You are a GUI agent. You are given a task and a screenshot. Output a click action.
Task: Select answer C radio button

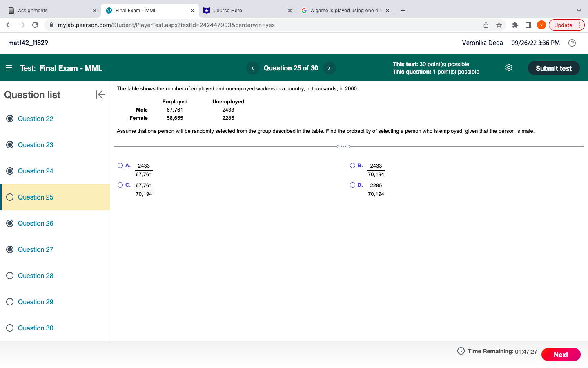click(120, 185)
